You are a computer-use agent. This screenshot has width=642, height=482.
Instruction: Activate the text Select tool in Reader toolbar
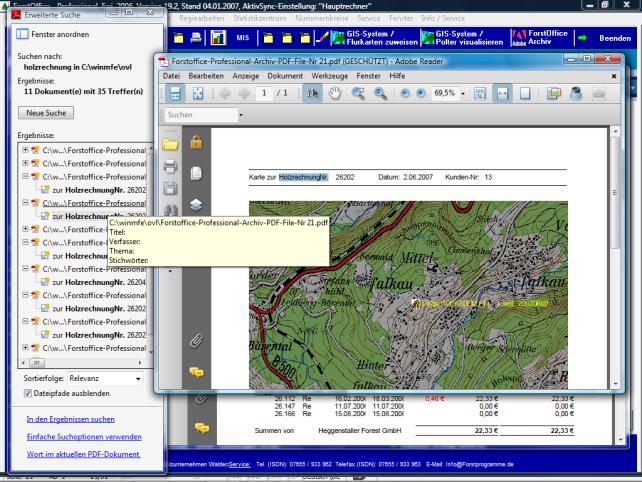click(313, 93)
